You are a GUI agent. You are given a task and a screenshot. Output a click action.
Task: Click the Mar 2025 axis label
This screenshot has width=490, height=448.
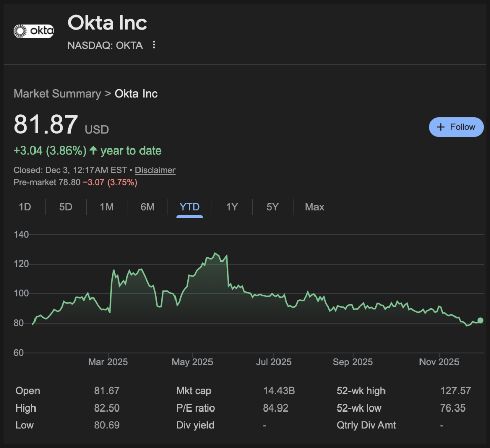108,362
